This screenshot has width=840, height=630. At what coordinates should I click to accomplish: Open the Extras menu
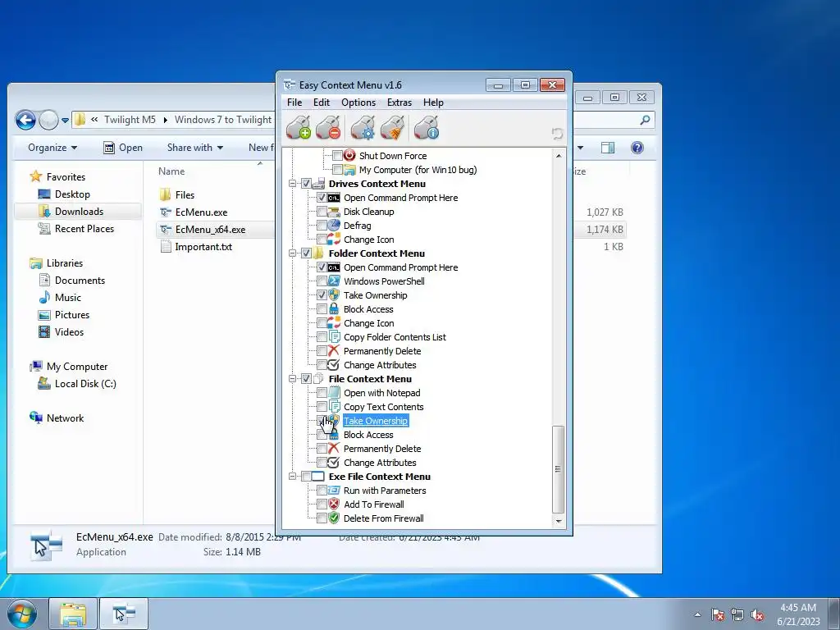[x=399, y=103]
